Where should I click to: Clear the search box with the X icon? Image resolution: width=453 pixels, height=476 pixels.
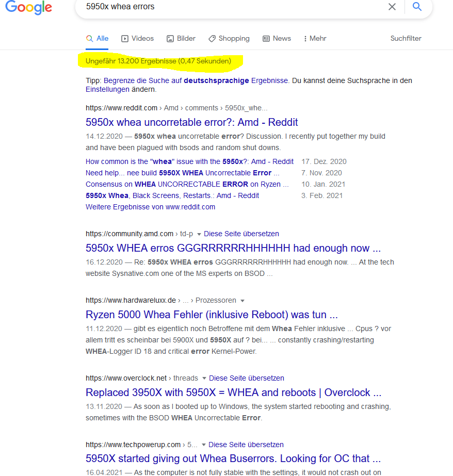point(392,7)
